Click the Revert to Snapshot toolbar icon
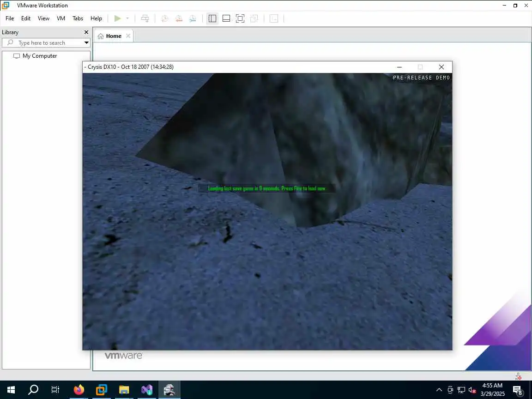The image size is (532, 399). 179,18
